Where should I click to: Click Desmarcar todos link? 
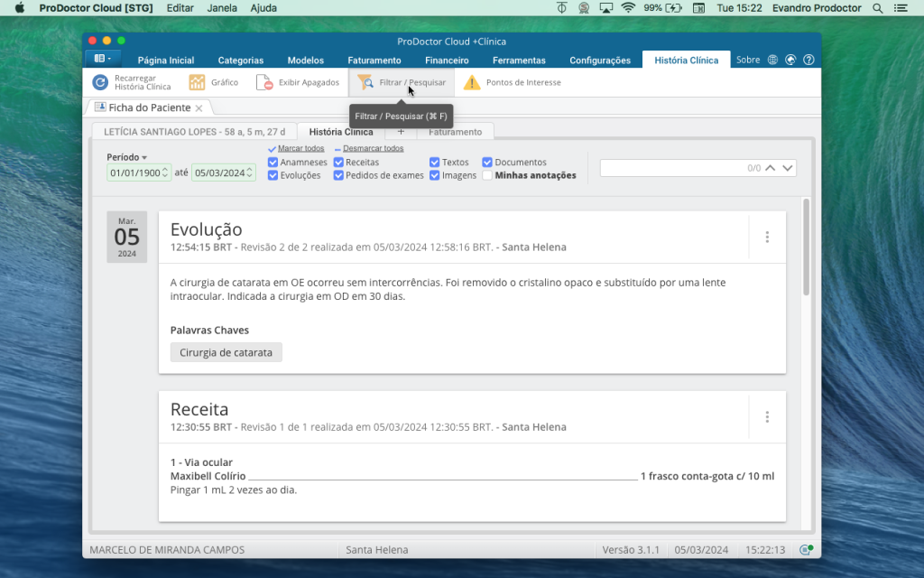373,148
